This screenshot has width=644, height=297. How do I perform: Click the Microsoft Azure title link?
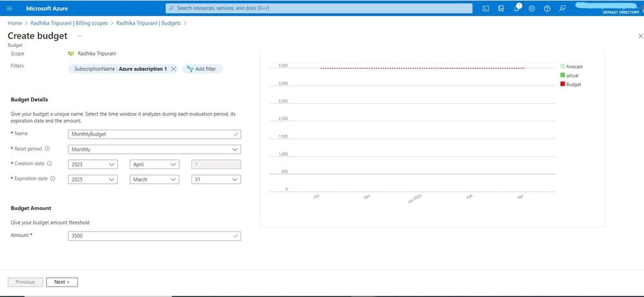click(47, 8)
